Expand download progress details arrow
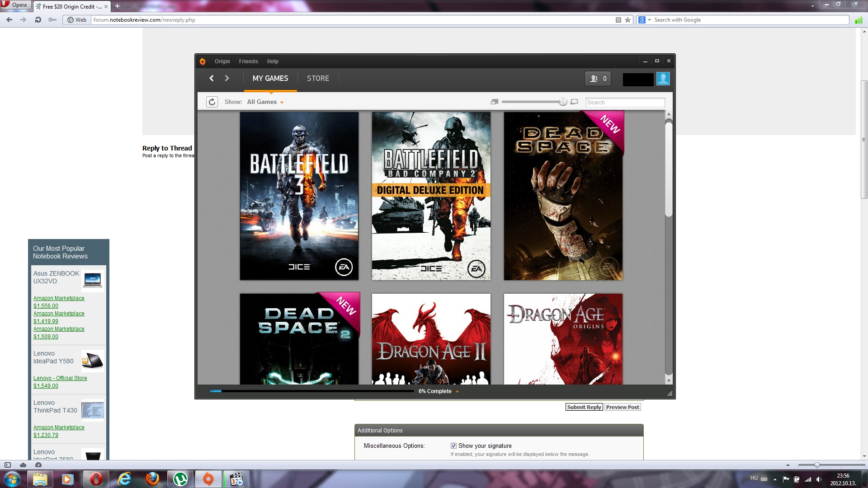The image size is (868, 488). [457, 391]
